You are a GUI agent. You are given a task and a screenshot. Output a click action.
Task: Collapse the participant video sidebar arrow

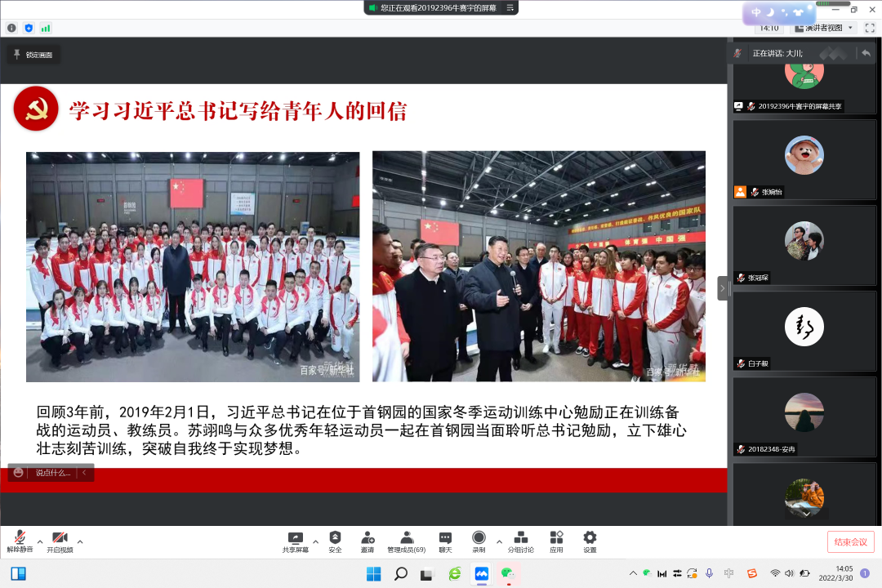(722, 288)
